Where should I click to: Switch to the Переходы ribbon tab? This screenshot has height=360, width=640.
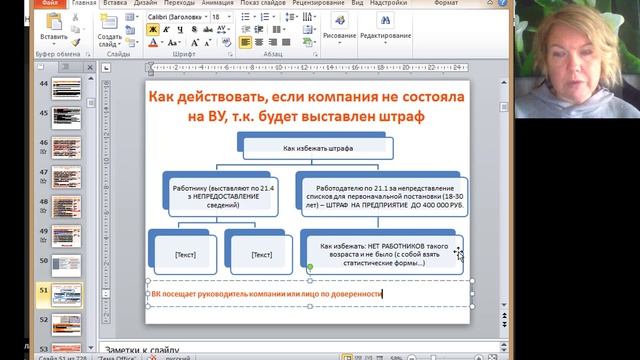click(179, 3)
